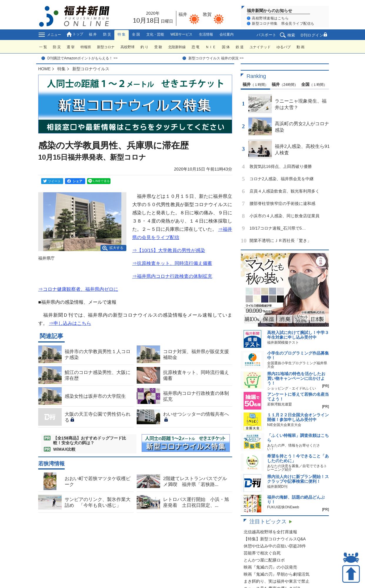Click the shopping cart campaign icon
This screenshot has height=588, width=365.
[252, 380]
